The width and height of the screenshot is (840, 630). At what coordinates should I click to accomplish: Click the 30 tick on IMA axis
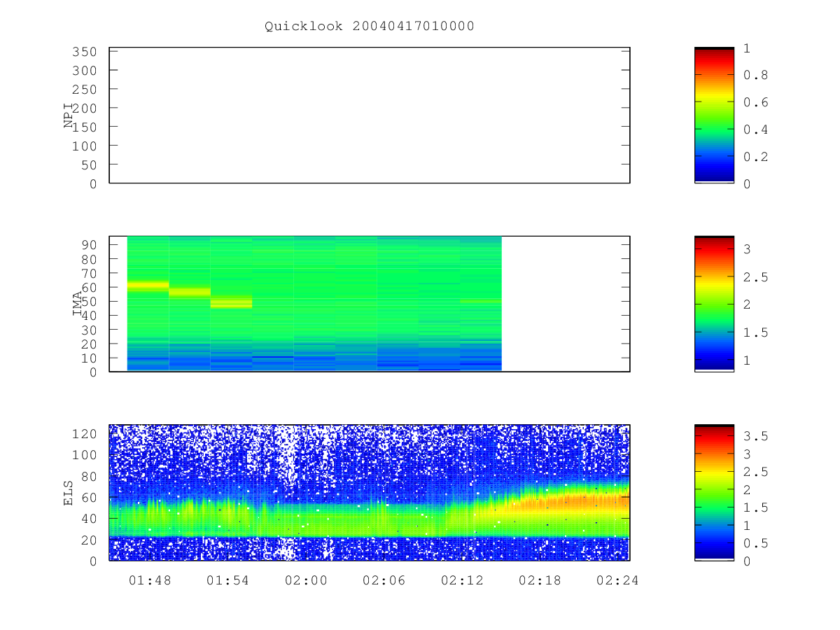coord(88,330)
